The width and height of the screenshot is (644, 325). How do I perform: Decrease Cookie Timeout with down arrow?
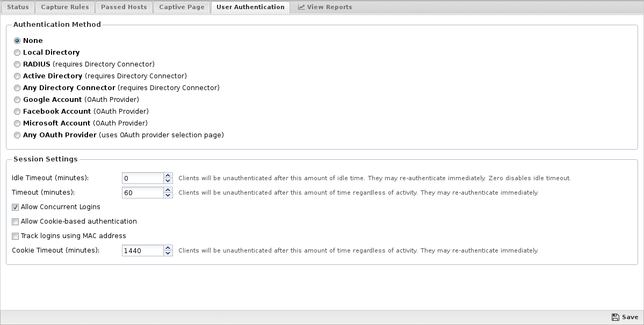(x=168, y=253)
